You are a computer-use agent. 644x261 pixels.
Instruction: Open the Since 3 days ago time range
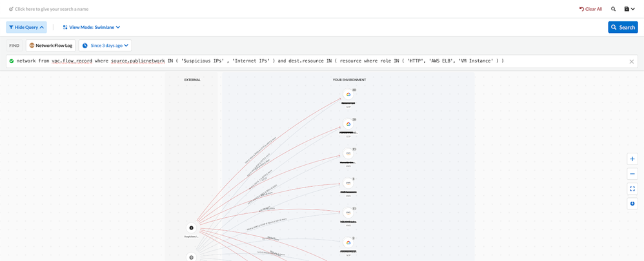point(105,46)
